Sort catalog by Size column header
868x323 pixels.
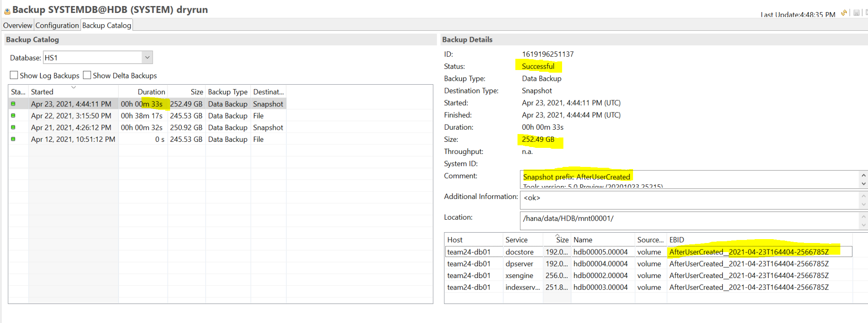pyautogui.click(x=186, y=92)
